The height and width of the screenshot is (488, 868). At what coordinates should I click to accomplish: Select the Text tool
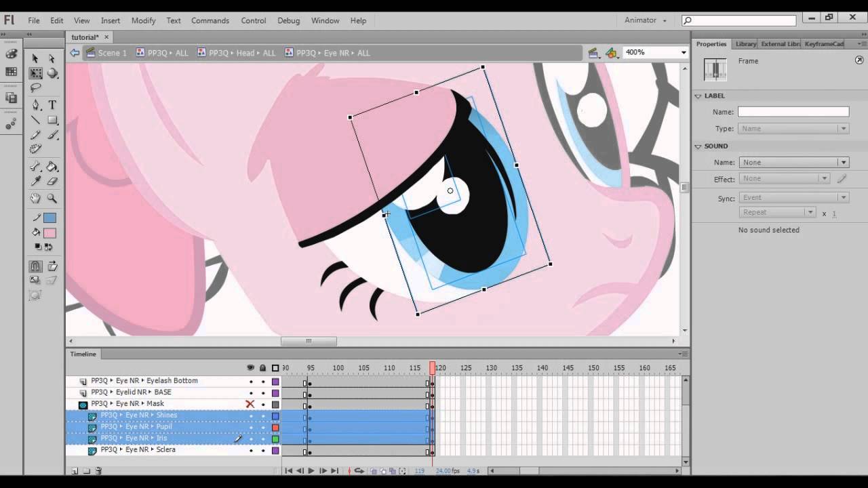52,105
